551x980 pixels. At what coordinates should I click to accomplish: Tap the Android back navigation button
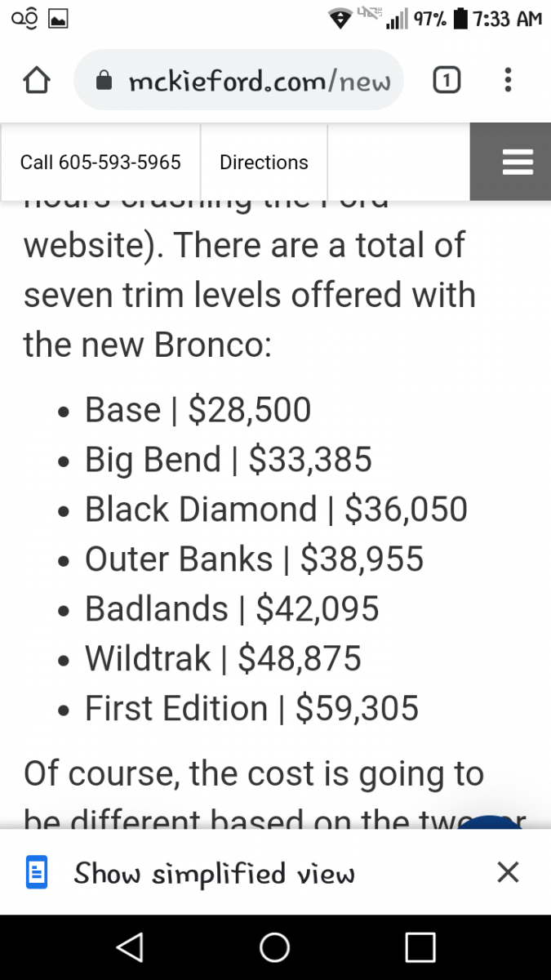click(x=127, y=947)
